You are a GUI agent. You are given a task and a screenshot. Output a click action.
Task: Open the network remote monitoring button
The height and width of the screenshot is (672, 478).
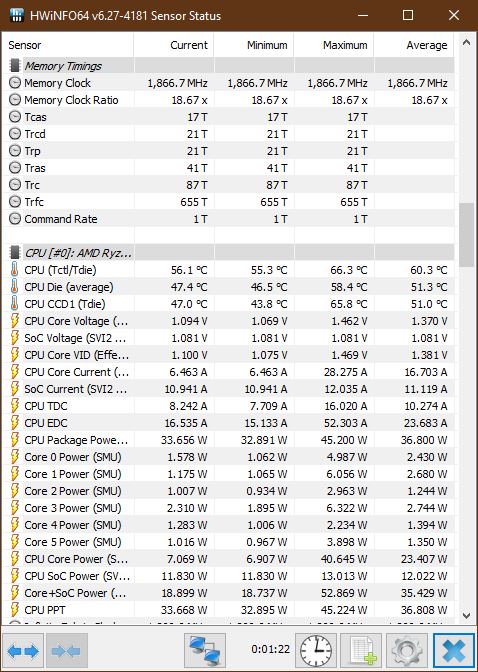(x=205, y=651)
